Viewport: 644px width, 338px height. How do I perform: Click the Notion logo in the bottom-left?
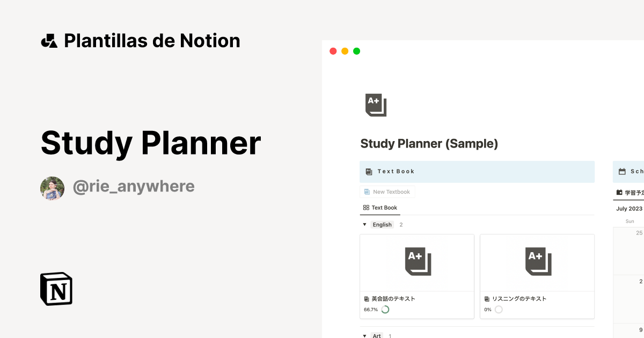(55, 289)
